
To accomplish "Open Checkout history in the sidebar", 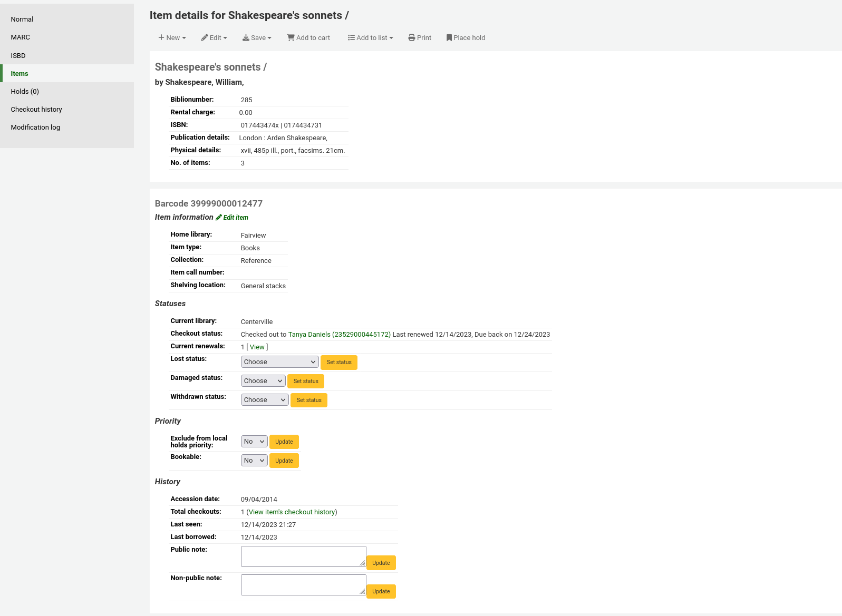I will tap(36, 110).
